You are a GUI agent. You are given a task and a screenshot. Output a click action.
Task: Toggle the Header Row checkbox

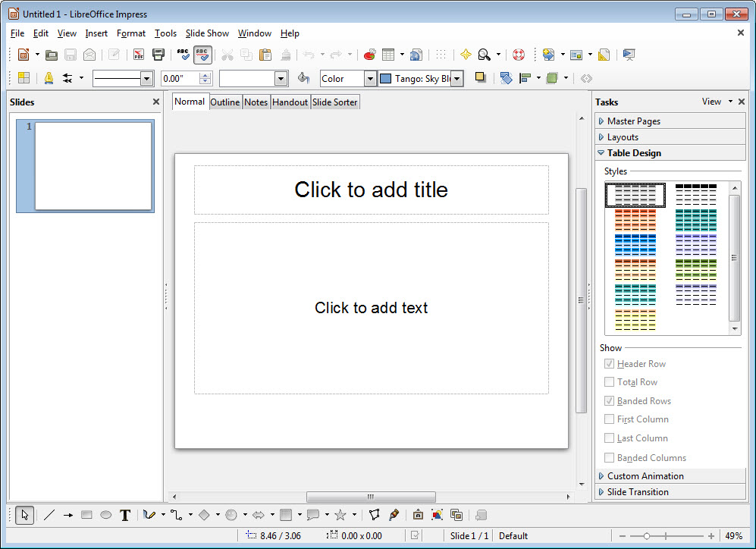pyautogui.click(x=609, y=363)
